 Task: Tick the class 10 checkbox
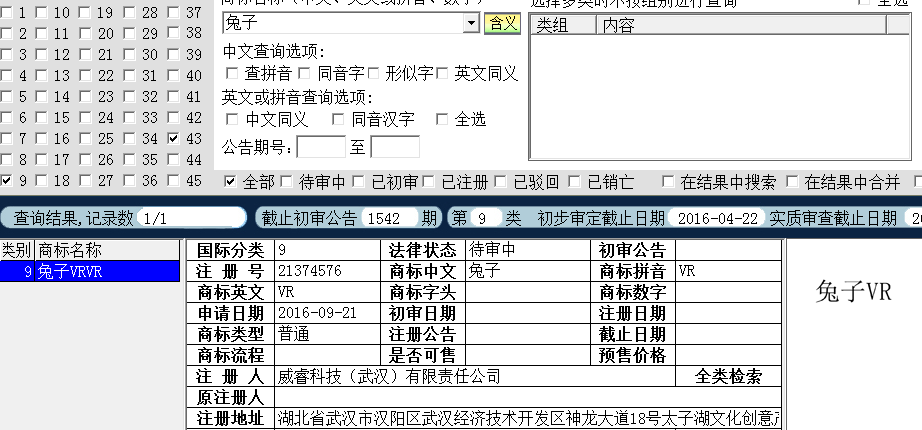point(41,12)
